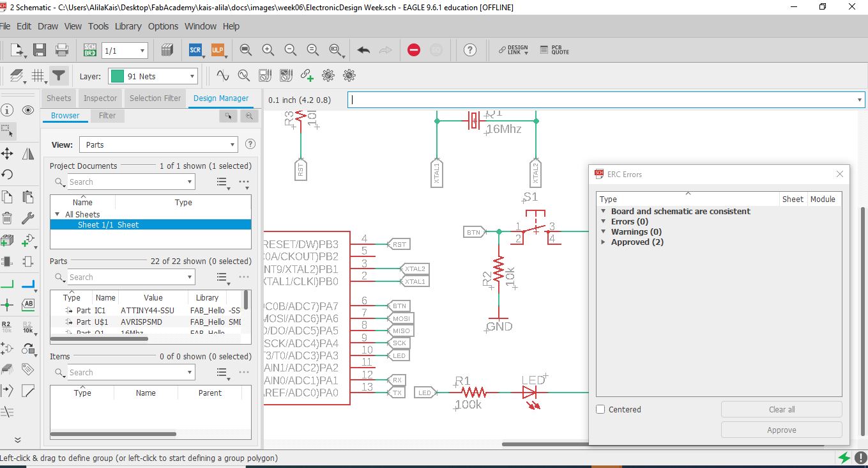The image size is (868, 468).
Task: Switch to board with SCH/BRD icon
Action: coord(90,50)
